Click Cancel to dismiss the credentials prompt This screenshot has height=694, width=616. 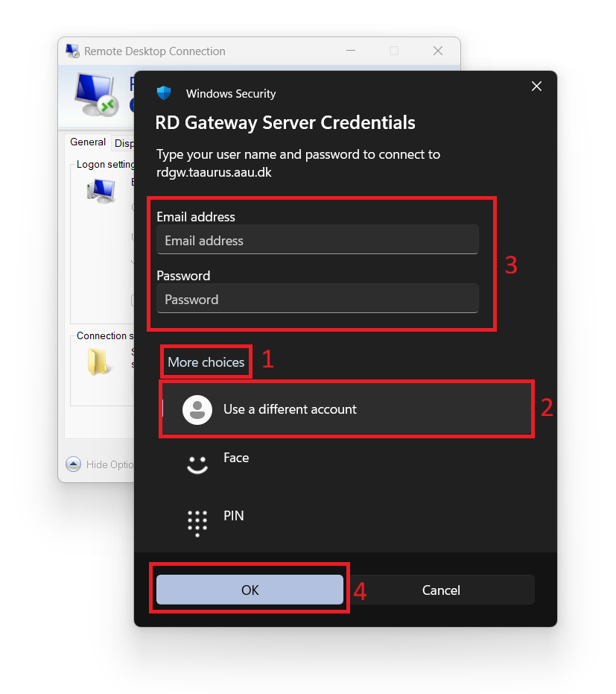tap(441, 590)
